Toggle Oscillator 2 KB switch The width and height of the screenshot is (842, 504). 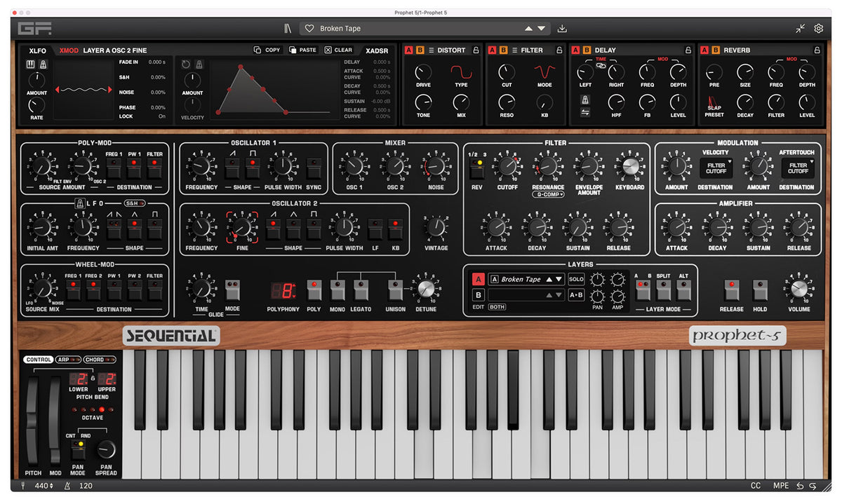tap(396, 229)
